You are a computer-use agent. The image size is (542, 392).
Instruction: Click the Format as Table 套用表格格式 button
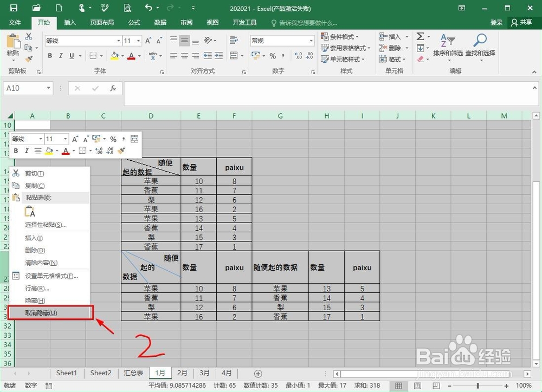[345, 48]
